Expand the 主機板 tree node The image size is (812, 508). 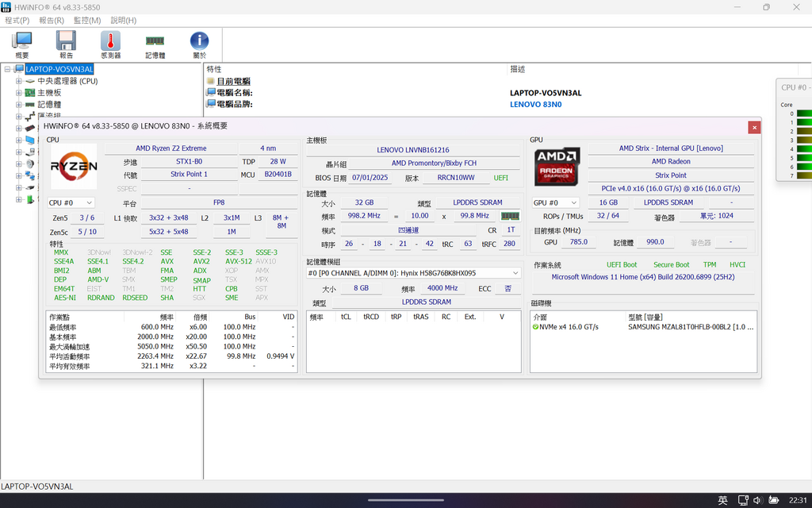click(18, 93)
